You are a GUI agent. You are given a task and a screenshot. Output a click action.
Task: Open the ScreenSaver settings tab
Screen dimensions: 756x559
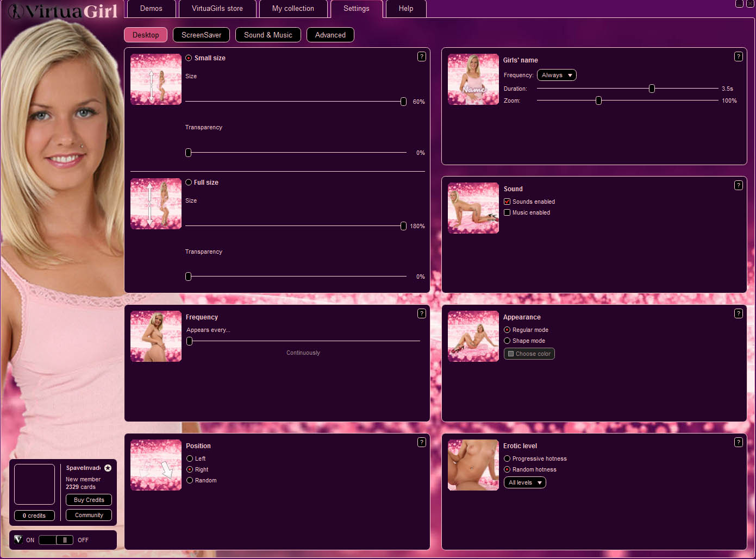coord(201,35)
